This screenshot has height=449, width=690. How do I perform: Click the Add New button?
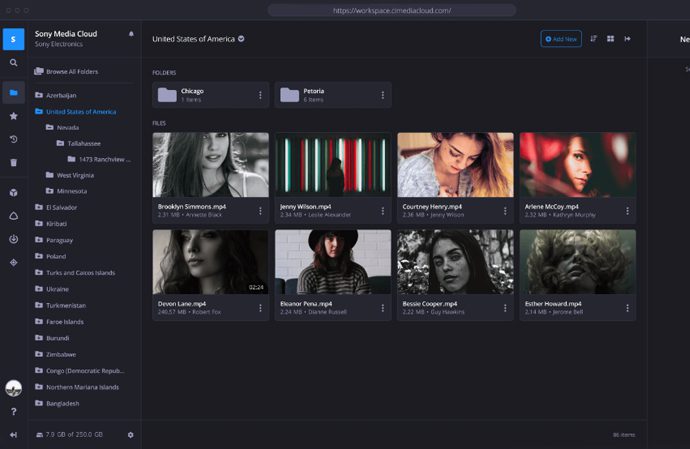coord(561,39)
